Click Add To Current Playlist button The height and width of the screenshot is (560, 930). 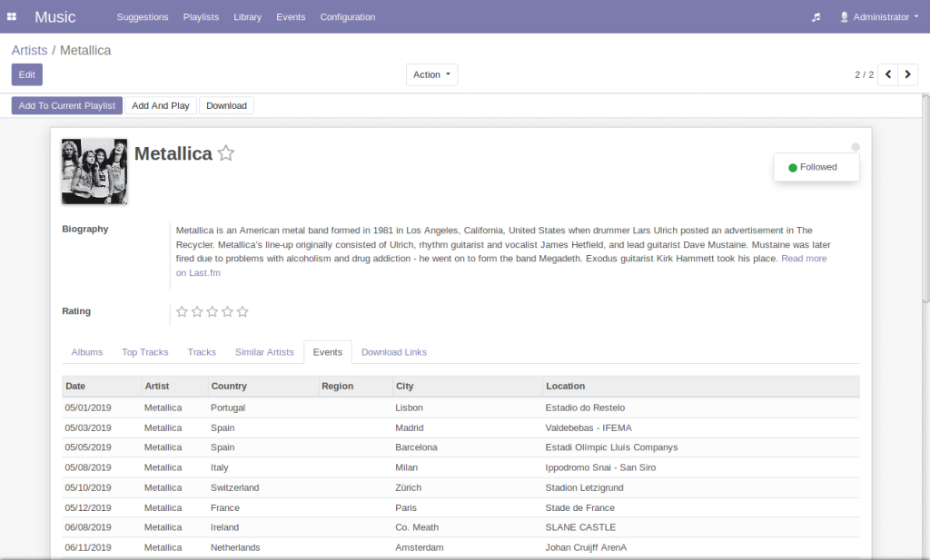66,105
